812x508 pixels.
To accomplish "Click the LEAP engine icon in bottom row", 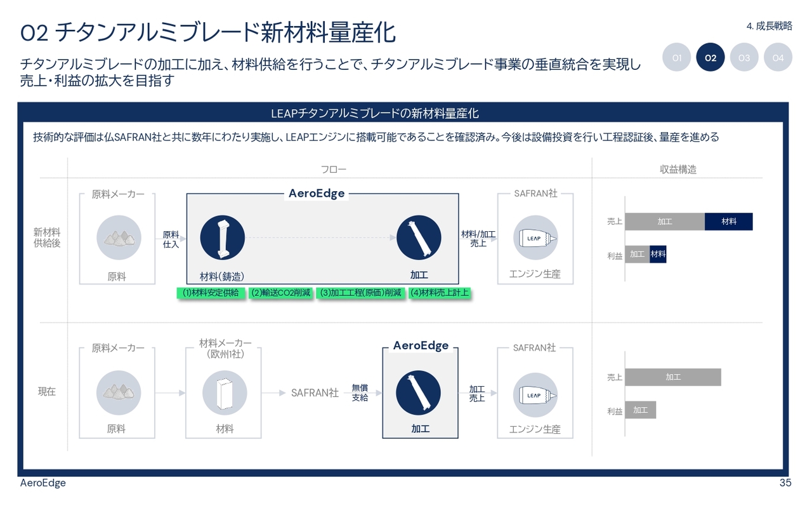I will click(535, 393).
